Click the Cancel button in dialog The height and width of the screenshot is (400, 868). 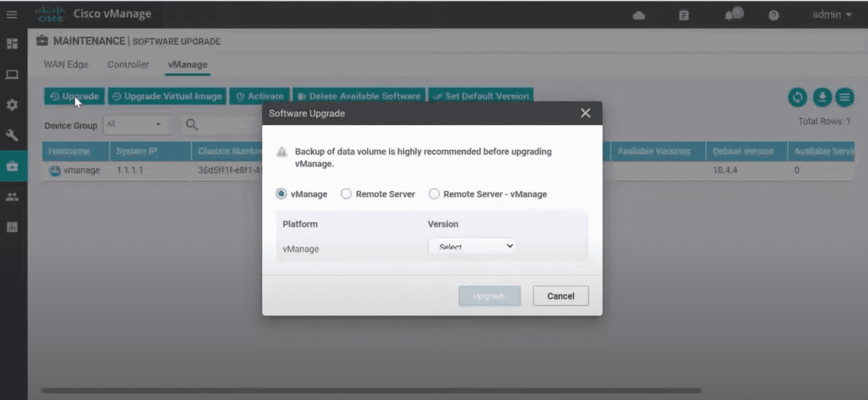(x=560, y=296)
